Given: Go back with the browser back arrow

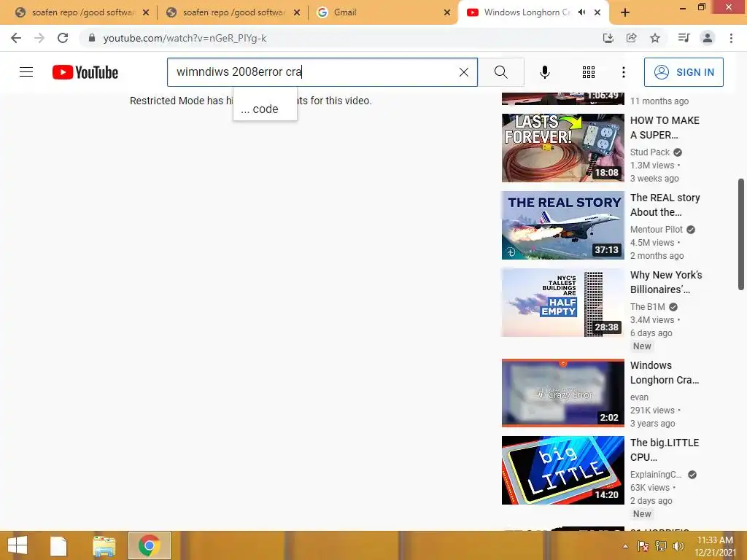Looking at the screenshot, I should pos(16,38).
